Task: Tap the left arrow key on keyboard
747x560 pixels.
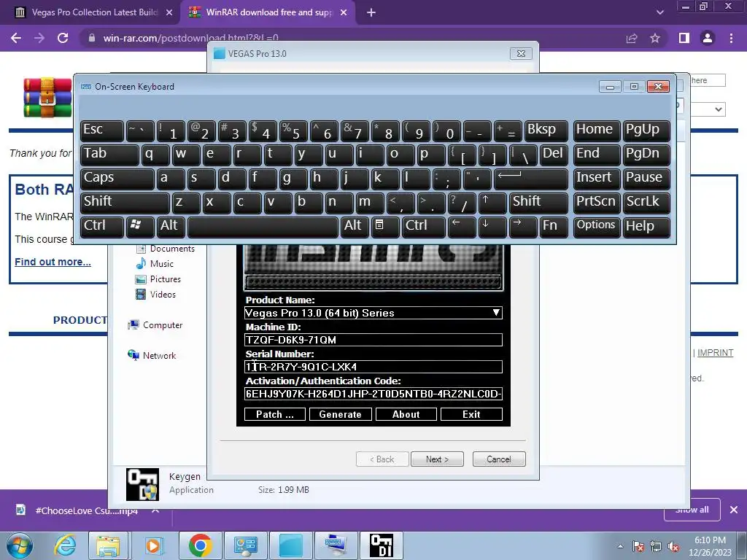Action: 462,226
